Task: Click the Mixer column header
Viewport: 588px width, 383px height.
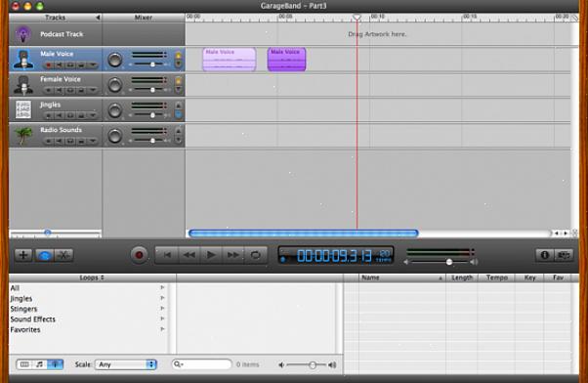Action: click(x=144, y=18)
